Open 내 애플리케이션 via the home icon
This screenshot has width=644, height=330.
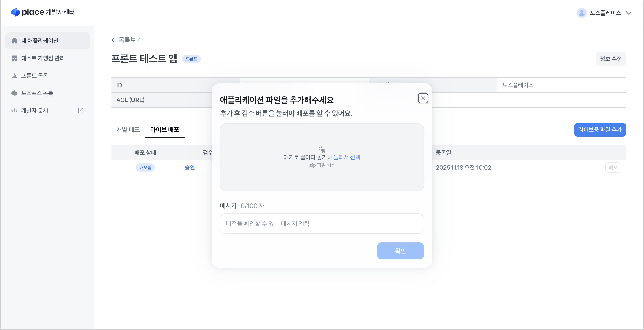(x=14, y=41)
